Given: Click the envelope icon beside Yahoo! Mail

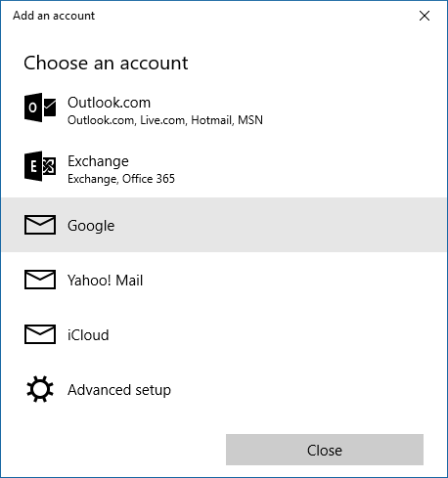Looking at the screenshot, I should [40, 280].
